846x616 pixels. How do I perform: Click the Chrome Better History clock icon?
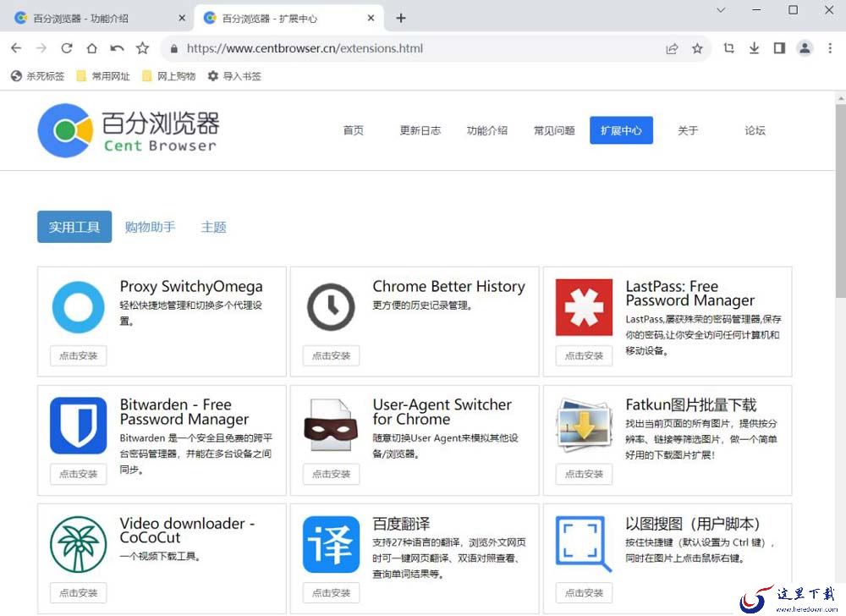(331, 307)
